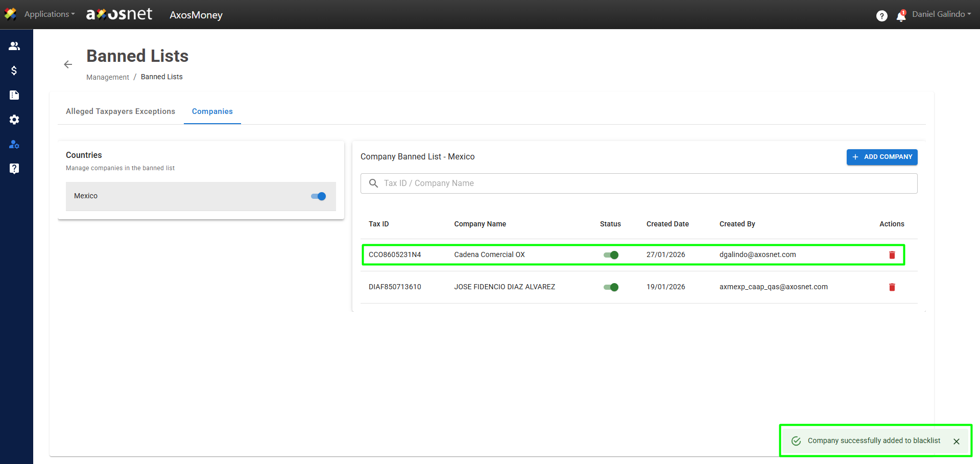Select the Companies tab
The image size is (980, 464).
click(212, 111)
